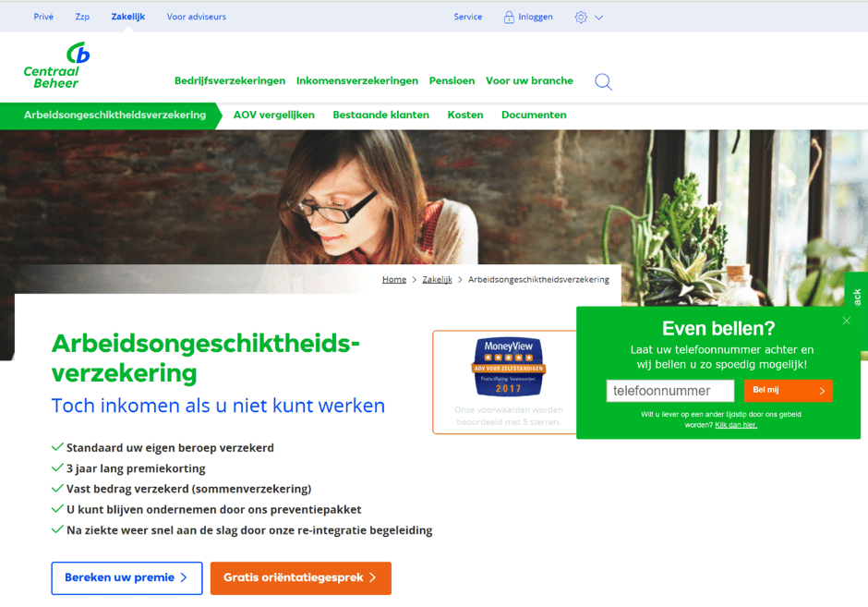This screenshot has width=868, height=607.
Task: Go to the Documenten tab
Action: 534,115
